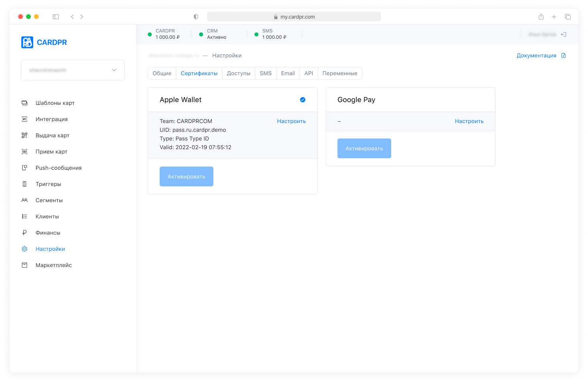Click the CARDPR brand name

[52, 42]
